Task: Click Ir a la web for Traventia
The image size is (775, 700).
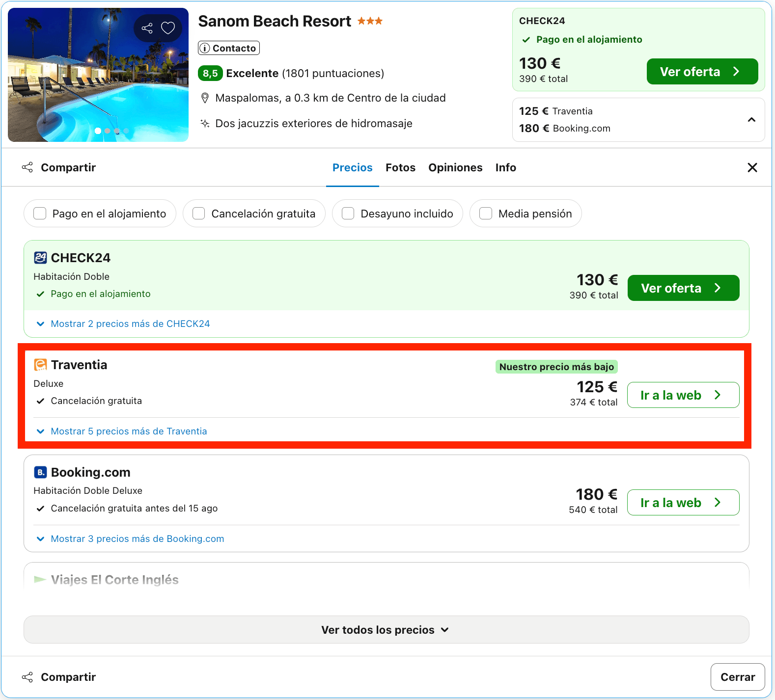Action: pyautogui.click(x=684, y=395)
